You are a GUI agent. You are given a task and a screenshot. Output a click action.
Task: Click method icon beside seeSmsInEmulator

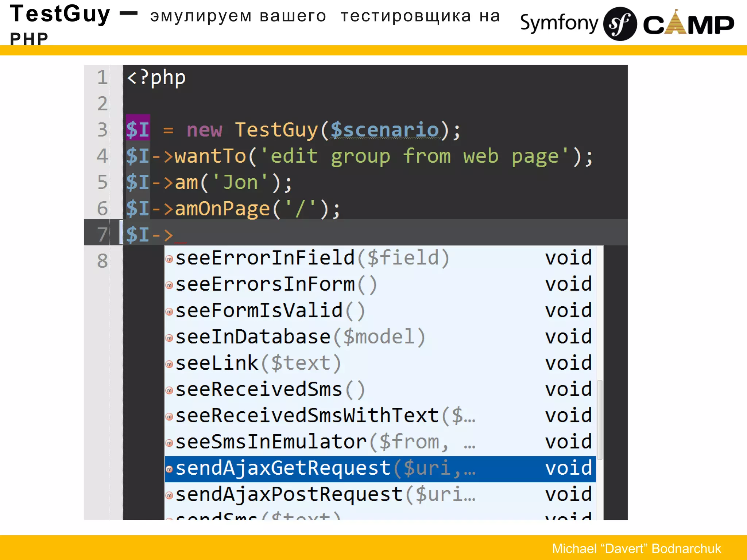(169, 443)
